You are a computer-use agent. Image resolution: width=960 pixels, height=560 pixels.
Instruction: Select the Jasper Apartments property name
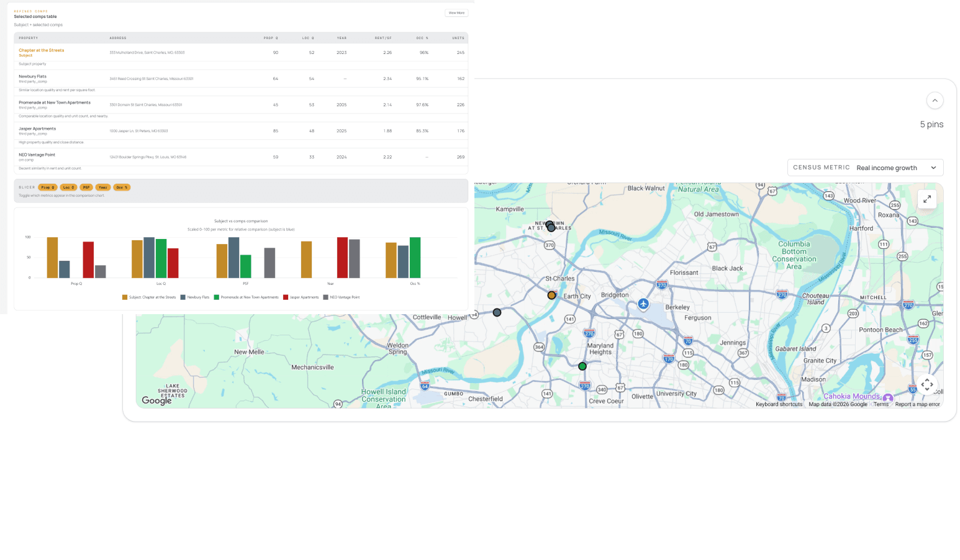(37, 129)
